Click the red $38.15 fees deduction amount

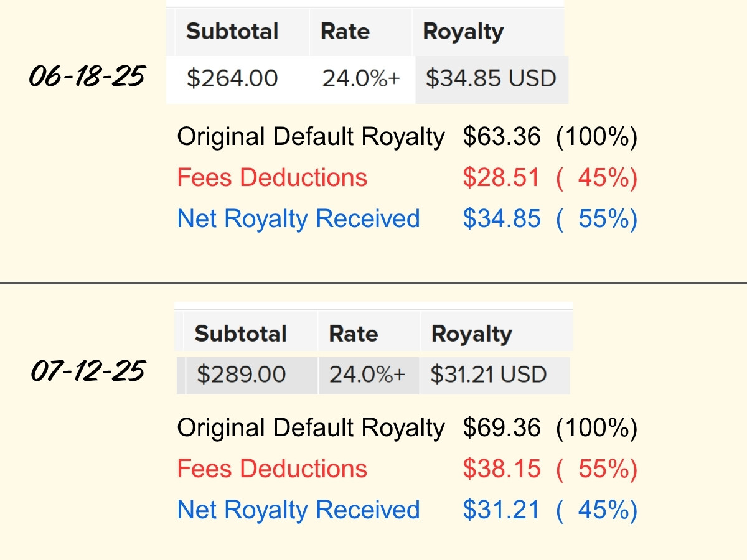tap(501, 469)
